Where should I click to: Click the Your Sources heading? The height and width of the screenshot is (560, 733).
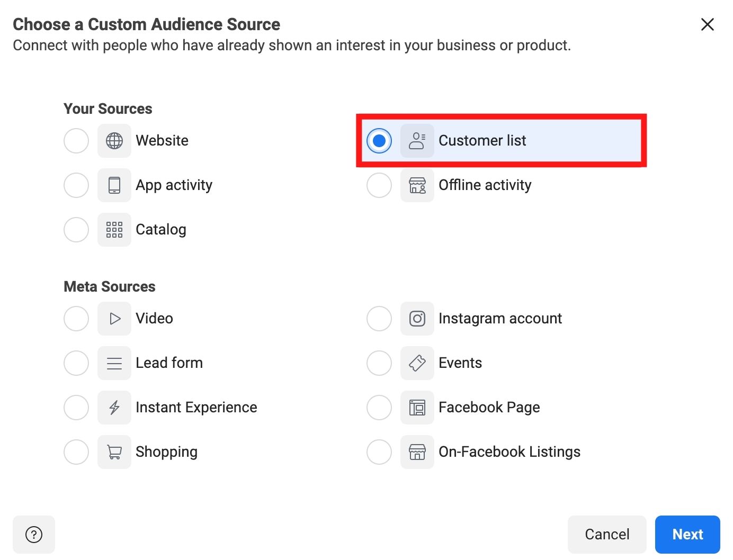(x=108, y=109)
